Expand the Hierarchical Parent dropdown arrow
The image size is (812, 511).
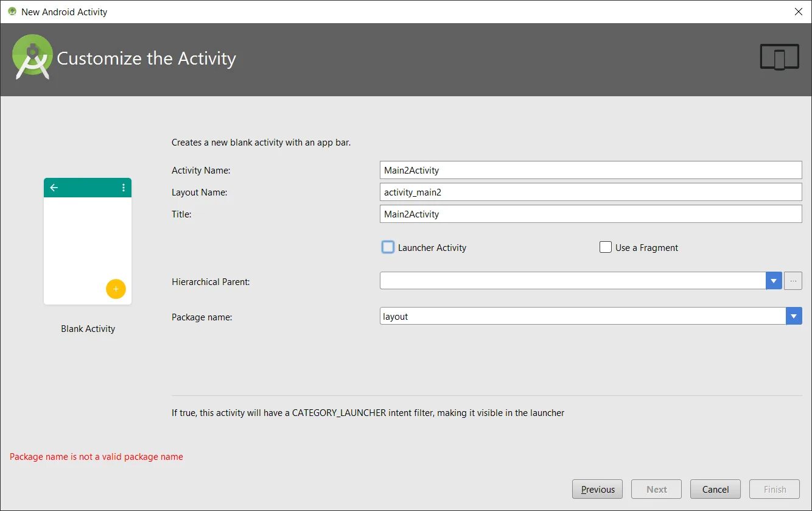coord(774,281)
